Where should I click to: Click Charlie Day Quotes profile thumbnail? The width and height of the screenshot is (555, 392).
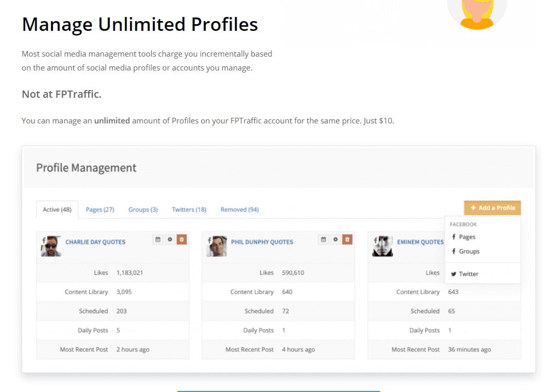point(51,246)
